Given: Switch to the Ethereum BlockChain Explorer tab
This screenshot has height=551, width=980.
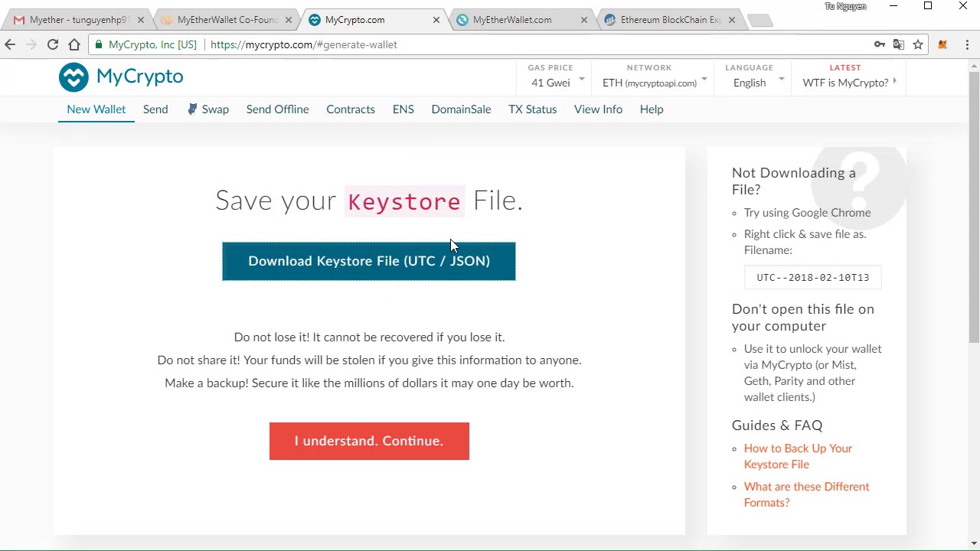Looking at the screenshot, I should click(670, 20).
